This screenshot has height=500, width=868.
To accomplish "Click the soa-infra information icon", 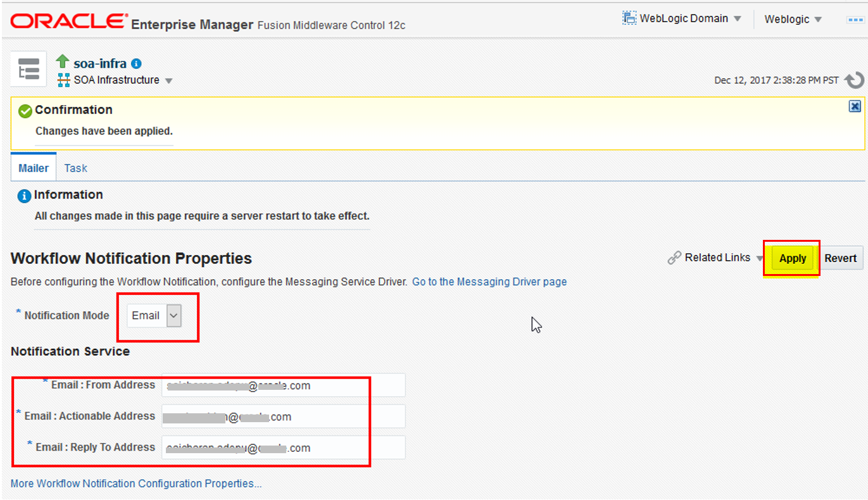I will [136, 64].
